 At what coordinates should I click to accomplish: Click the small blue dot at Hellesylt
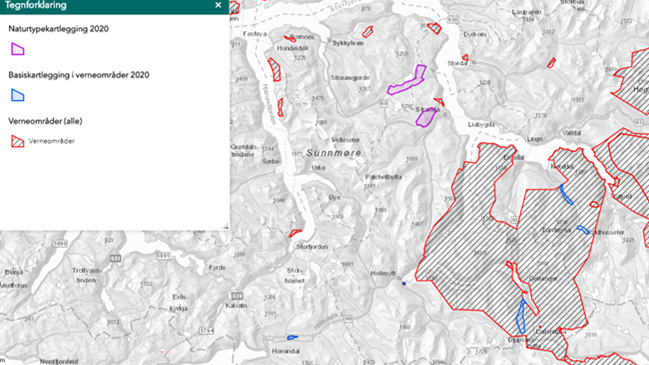tap(404, 283)
